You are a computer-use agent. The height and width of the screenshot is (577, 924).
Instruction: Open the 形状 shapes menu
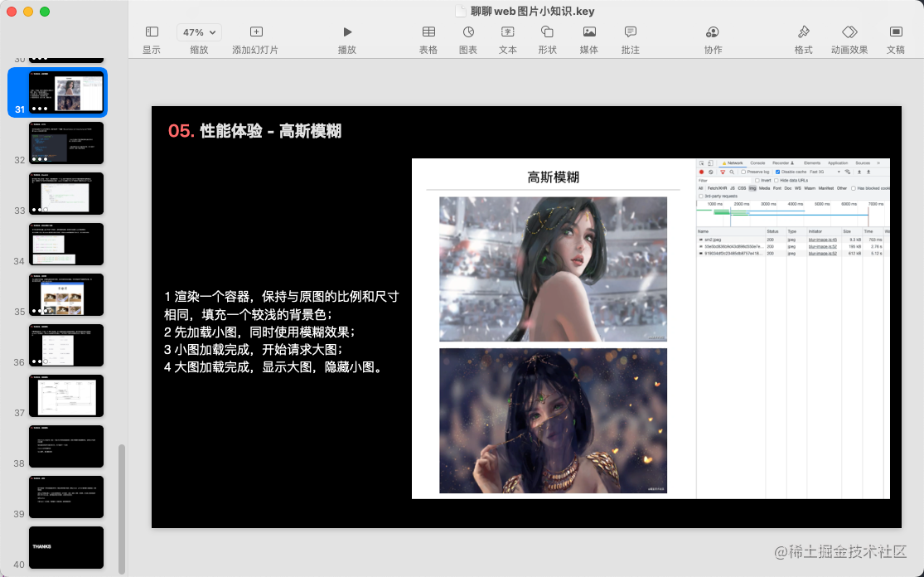click(548, 40)
